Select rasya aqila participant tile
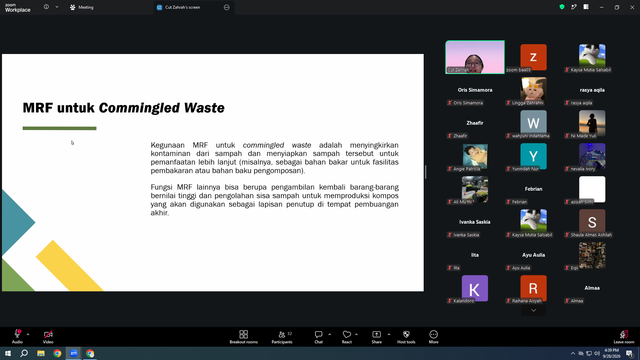The width and height of the screenshot is (640, 360). click(592, 90)
